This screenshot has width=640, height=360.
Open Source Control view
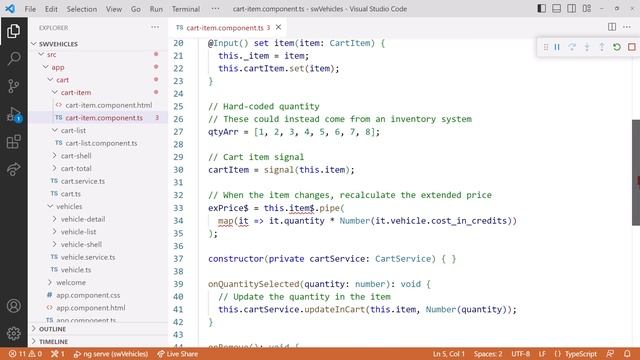click(13, 86)
